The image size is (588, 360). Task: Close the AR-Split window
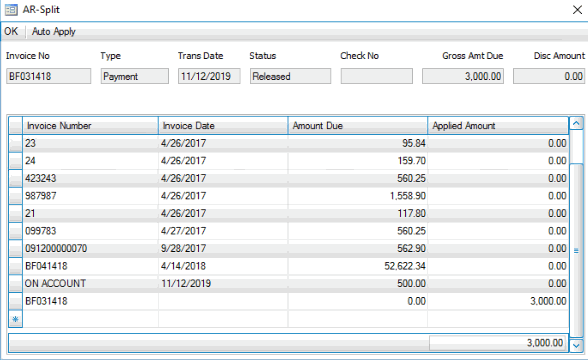point(578,10)
